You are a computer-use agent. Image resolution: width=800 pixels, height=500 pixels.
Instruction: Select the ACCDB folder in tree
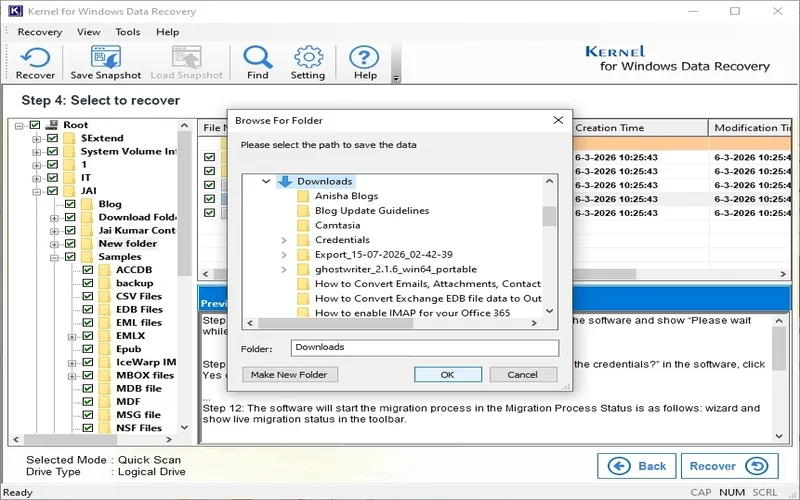coord(134,270)
